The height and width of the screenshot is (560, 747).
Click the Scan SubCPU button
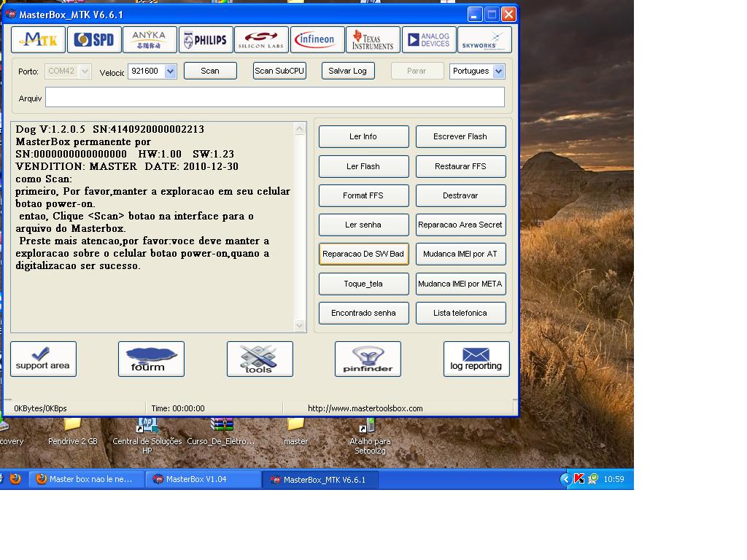point(279,71)
